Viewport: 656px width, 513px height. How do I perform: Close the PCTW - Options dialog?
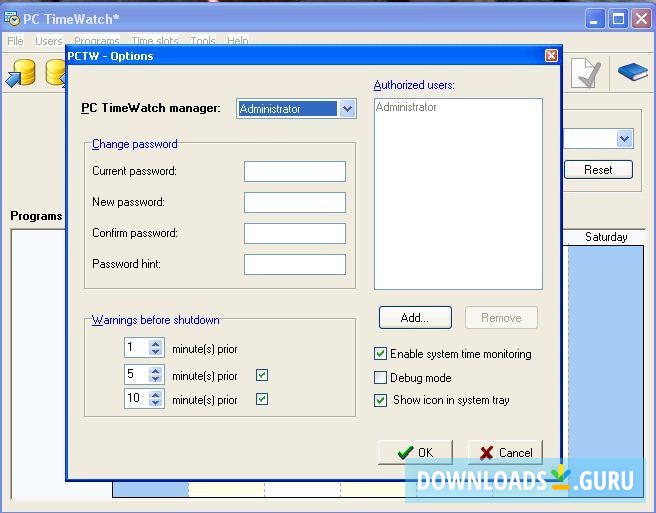coord(551,56)
